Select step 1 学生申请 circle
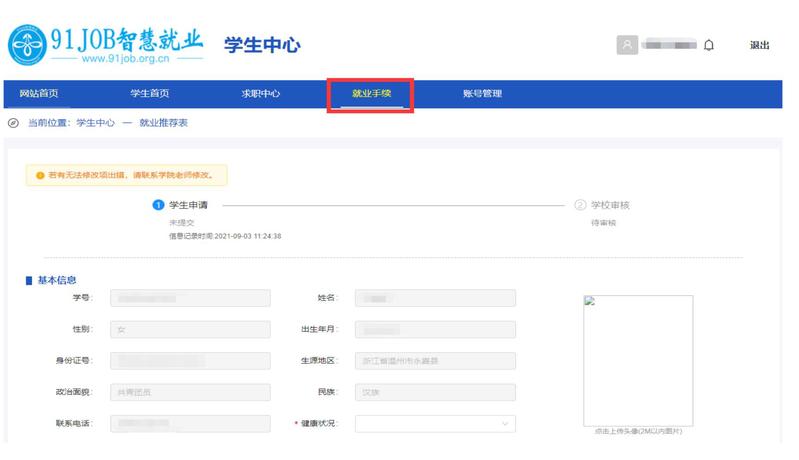Viewport: 799px width, 460px height. point(158,205)
